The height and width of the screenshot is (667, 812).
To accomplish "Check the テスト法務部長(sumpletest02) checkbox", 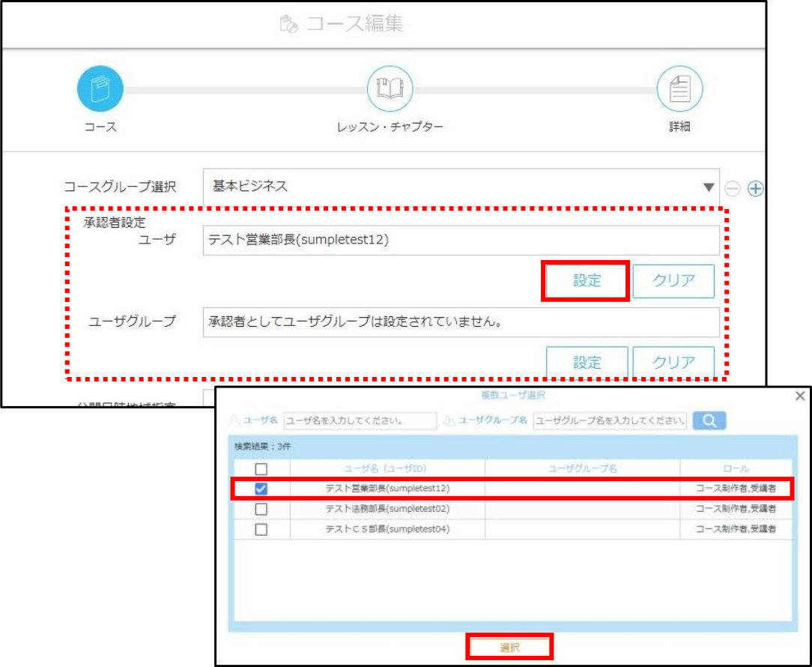I will pyautogui.click(x=261, y=509).
